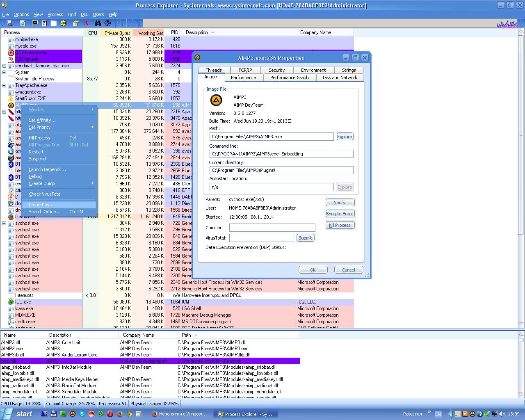Collapse the sendmail_daemon_start.exe tree node

pos(5,66)
